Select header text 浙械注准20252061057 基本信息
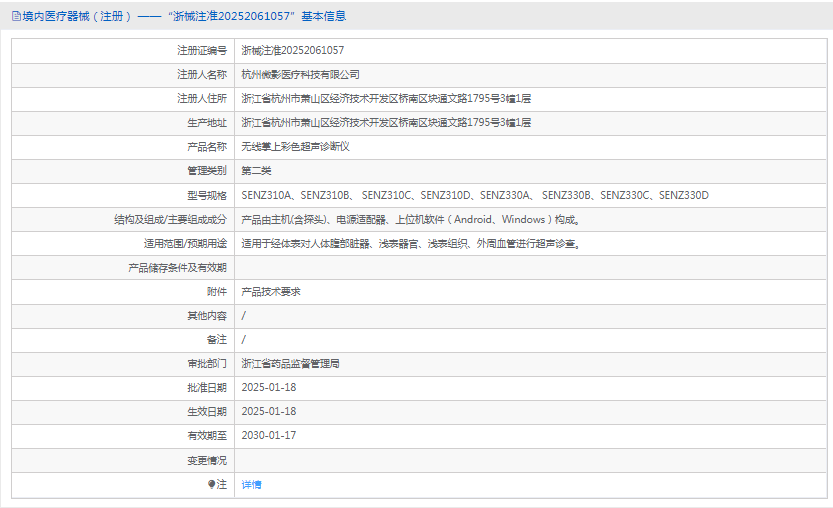 pos(258,16)
